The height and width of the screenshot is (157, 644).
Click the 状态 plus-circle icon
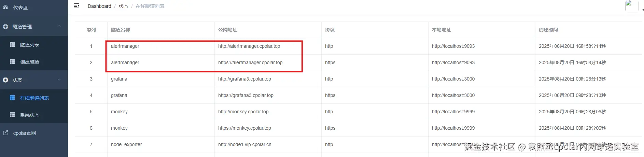pos(5,80)
